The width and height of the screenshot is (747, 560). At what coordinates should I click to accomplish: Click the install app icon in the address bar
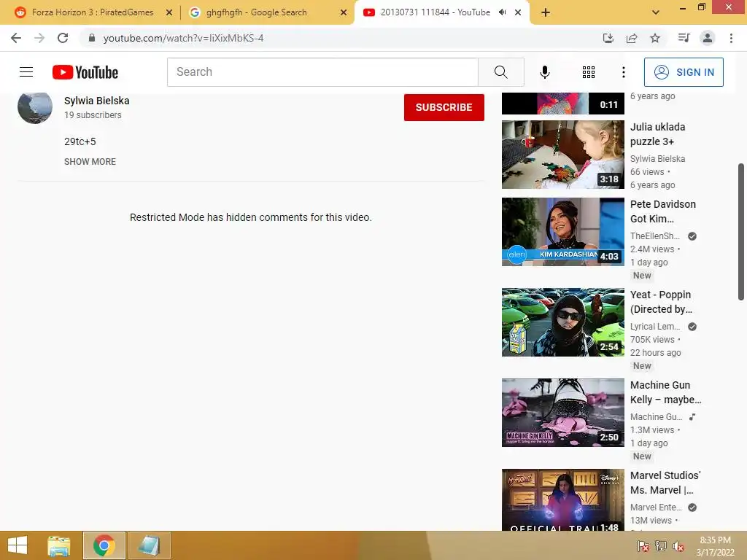point(608,38)
